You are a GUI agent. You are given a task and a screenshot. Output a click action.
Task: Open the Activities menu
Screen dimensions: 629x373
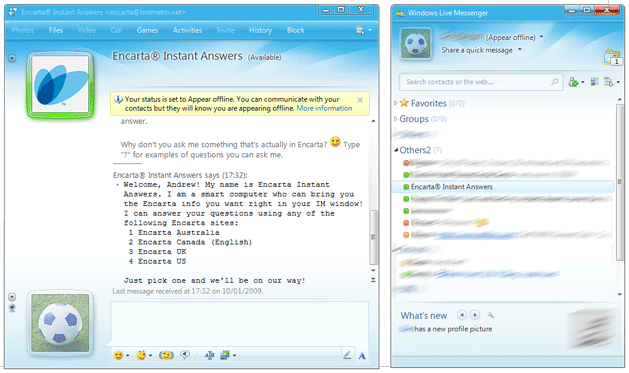click(187, 30)
